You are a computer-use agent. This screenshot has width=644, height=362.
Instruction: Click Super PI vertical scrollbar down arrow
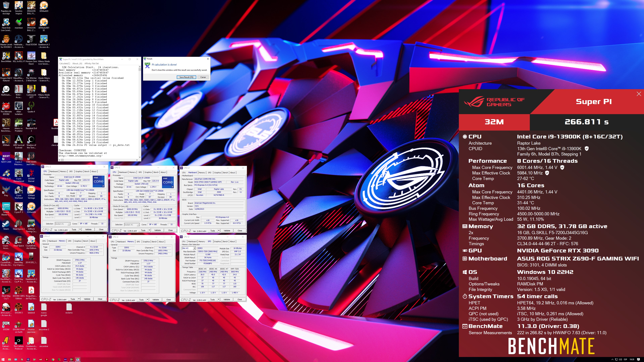click(x=140, y=157)
